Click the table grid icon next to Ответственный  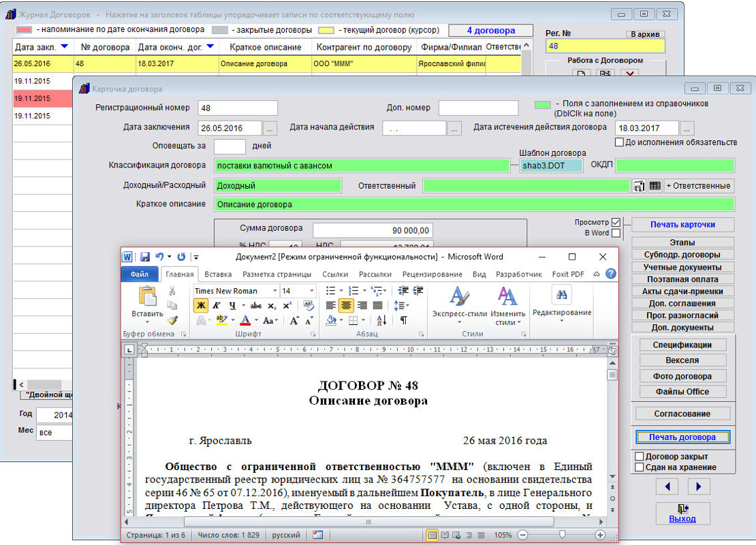[x=655, y=186]
